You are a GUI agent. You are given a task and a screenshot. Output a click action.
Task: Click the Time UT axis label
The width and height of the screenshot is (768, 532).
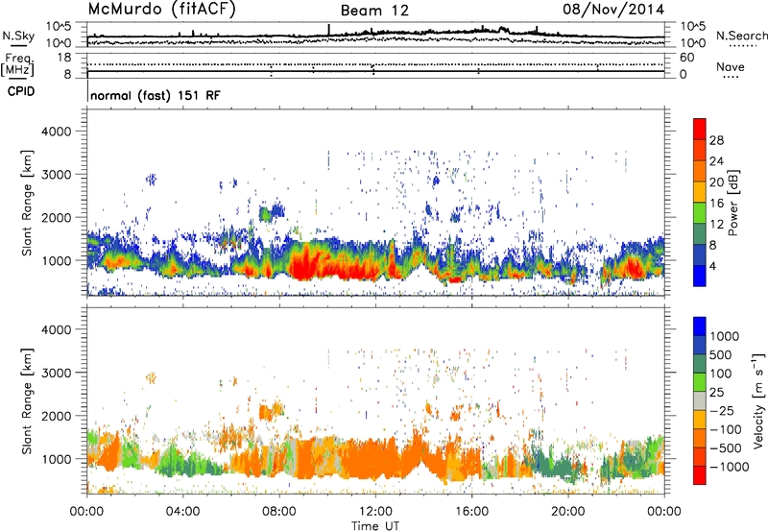375,526
